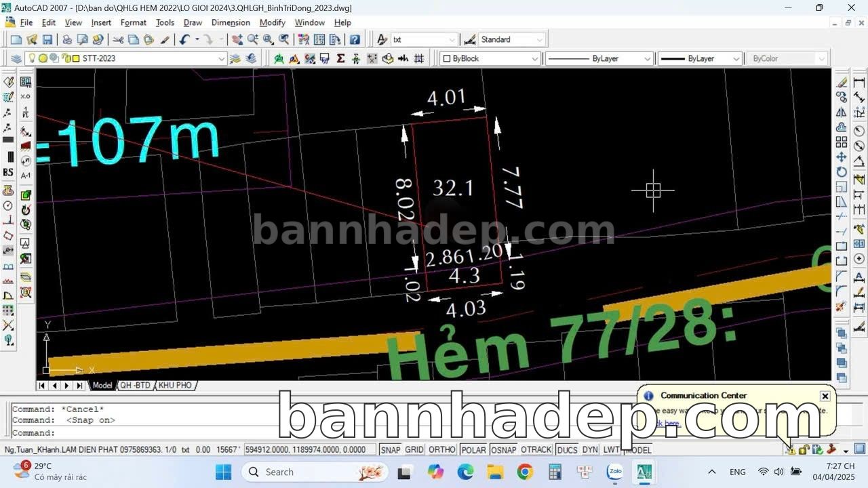Click the Cut scissors icon
This screenshot has width=868, height=488.
tap(119, 40)
